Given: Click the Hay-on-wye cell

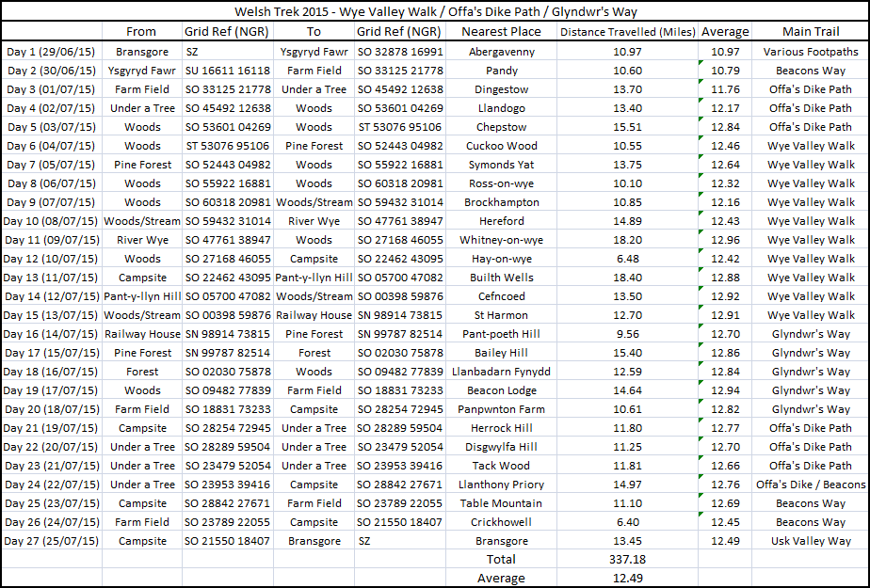Looking at the screenshot, I should pos(502,259).
